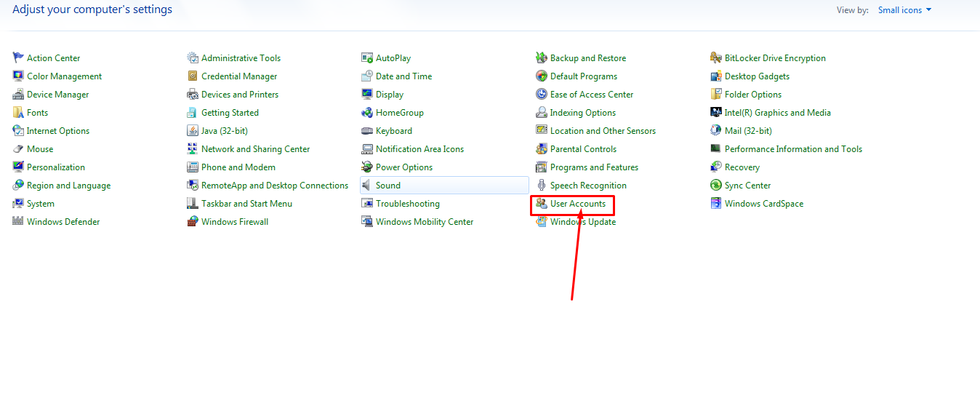Image resolution: width=980 pixels, height=398 pixels.
Task: Click the Color Management icon
Action: click(18, 76)
